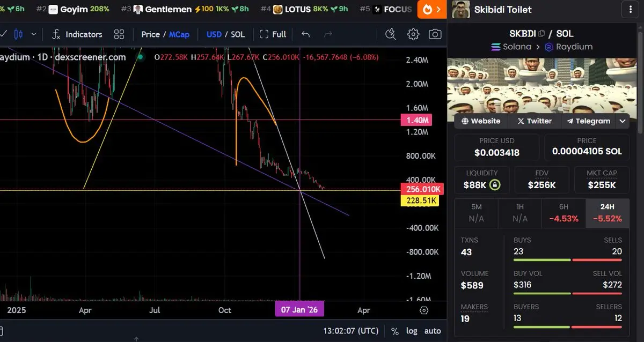Click the FDV $256K box
644x342 pixels.
[x=541, y=180]
